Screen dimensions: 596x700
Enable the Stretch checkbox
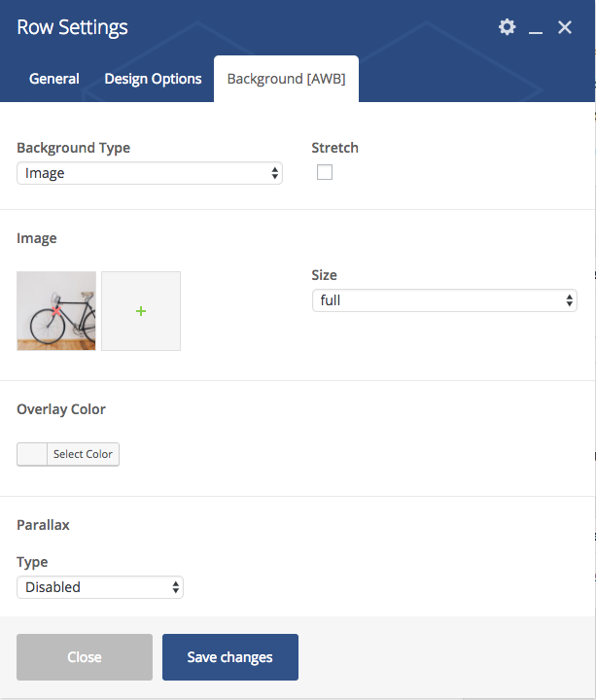tap(325, 172)
